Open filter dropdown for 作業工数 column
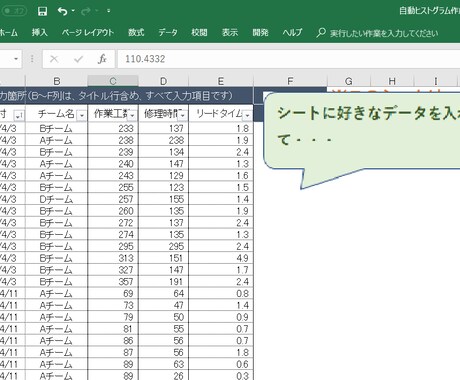The height and width of the screenshot is (380, 460). click(x=133, y=115)
